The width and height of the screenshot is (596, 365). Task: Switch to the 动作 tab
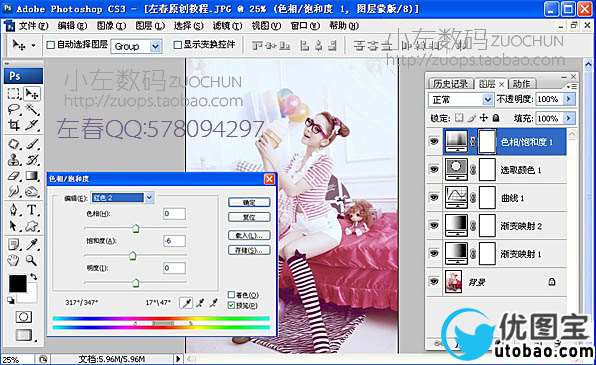(522, 84)
